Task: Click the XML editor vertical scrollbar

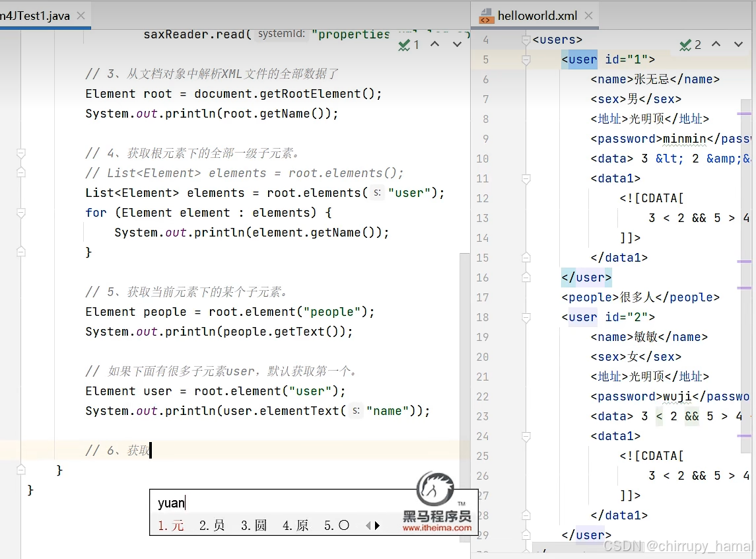Action: point(746,278)
